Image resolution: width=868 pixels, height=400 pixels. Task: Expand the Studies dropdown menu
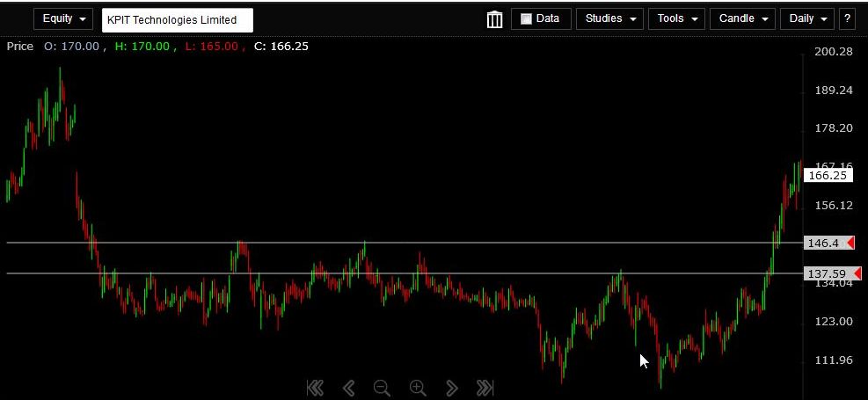tap(609, 19)
